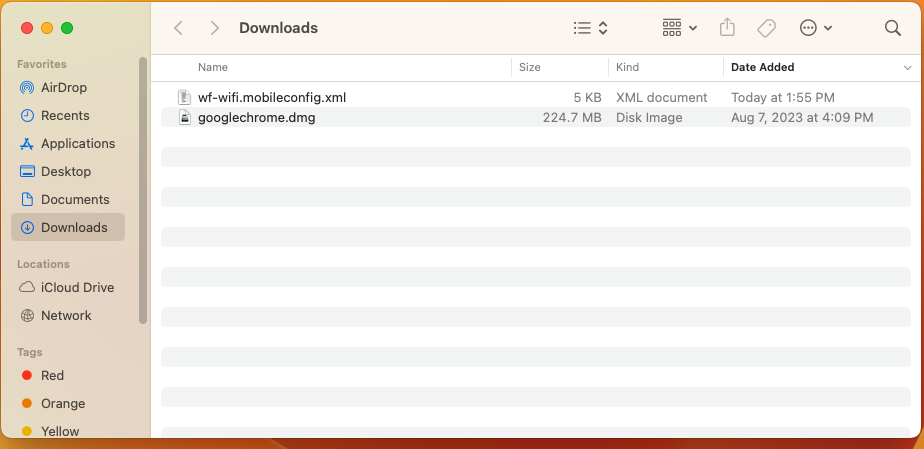This screenshot has width=924, height=449.
Task: Click the Documents sidebar icon
Action: 27,200
